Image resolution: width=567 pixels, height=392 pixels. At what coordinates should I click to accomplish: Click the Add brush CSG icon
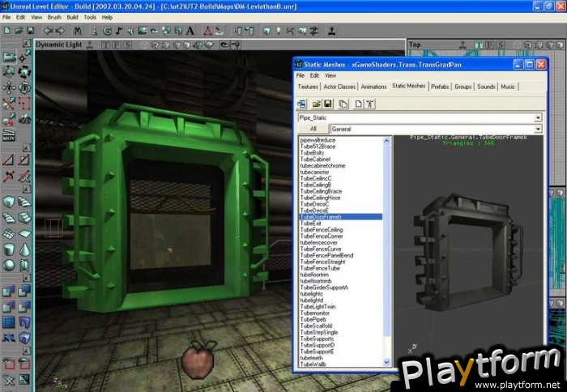[x=9, y=291]
